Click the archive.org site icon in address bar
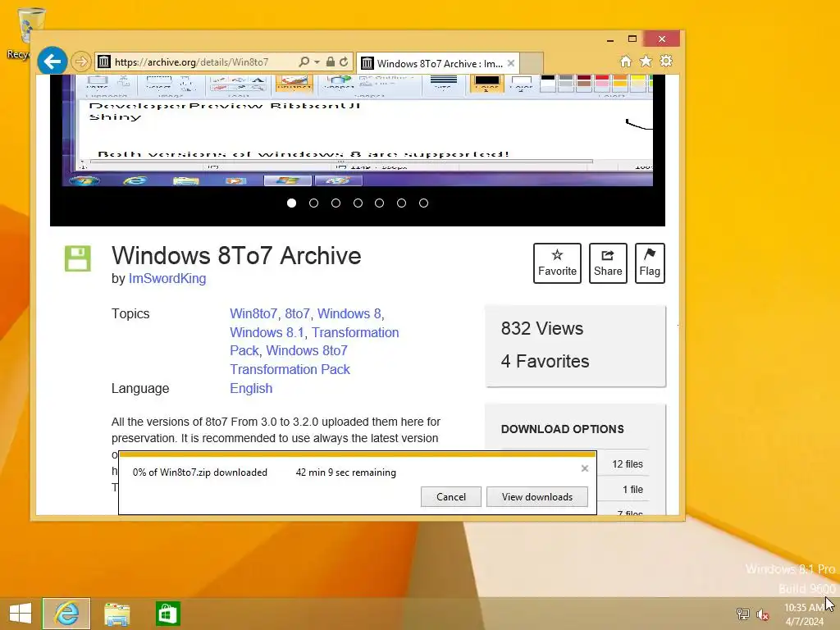 click(x=104, y=62)
